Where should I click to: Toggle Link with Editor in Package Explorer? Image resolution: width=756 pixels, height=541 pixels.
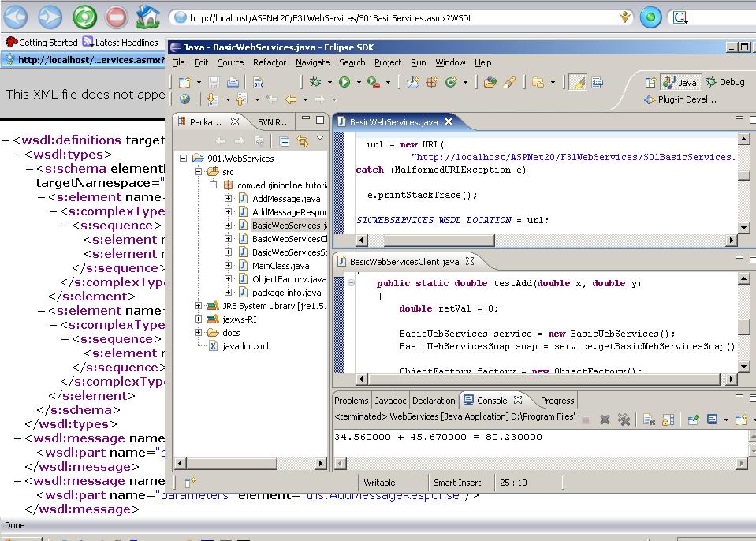[302, 141]
